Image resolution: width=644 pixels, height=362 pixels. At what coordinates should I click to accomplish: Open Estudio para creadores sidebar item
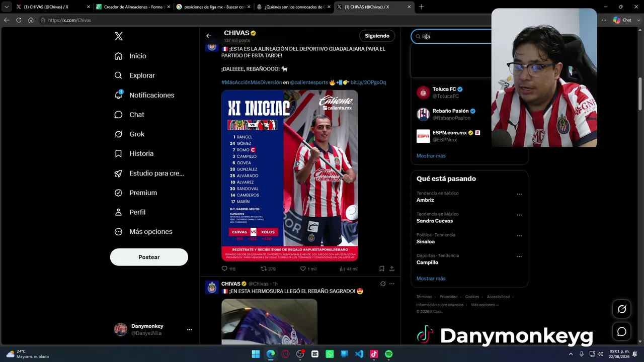pos(149,173)
